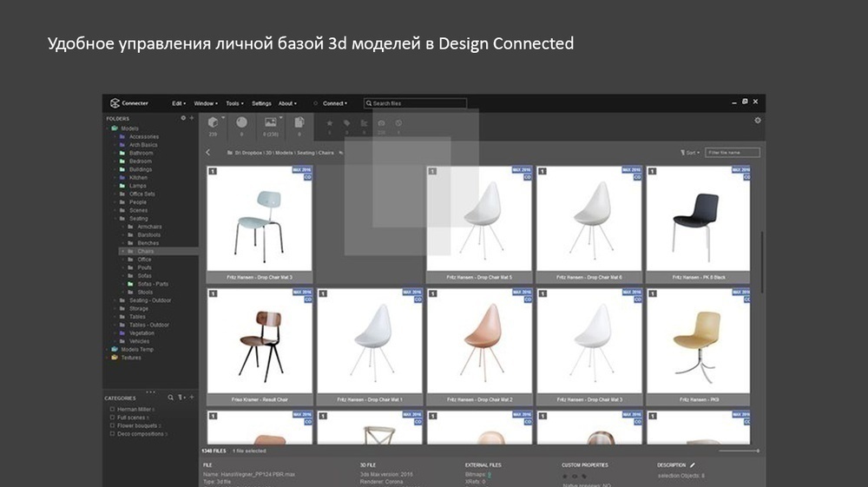The height and width of the screenshot is (487, 868).
Task: Filter by tags icon
Action: (x=346, y=123)
